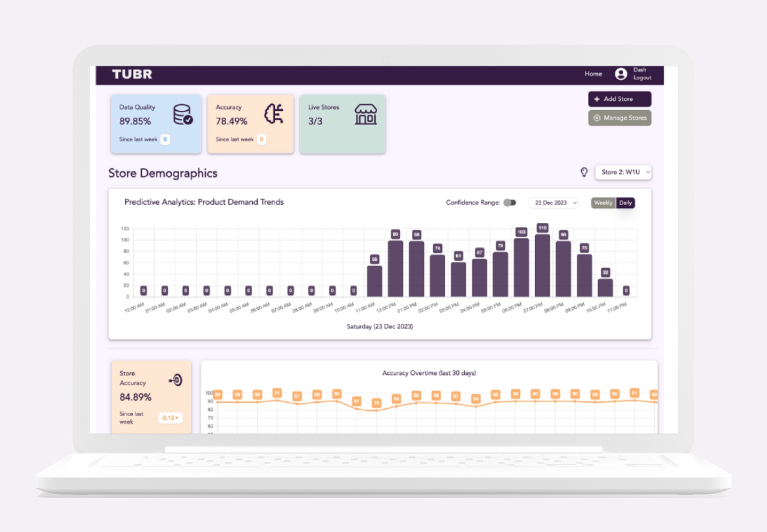The height and width of the screenshot is (532, 767).
Task: Click the database icon on Data Quality card
Action: click(183, 115)
